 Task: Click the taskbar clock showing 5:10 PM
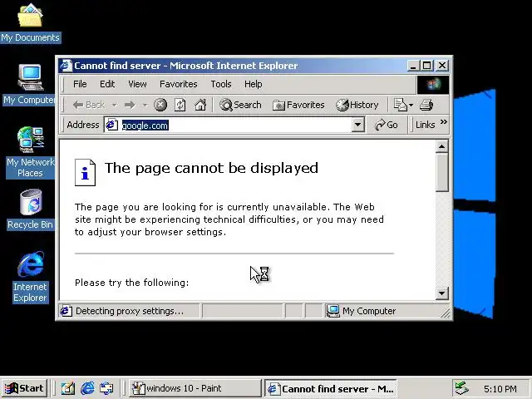500,388
